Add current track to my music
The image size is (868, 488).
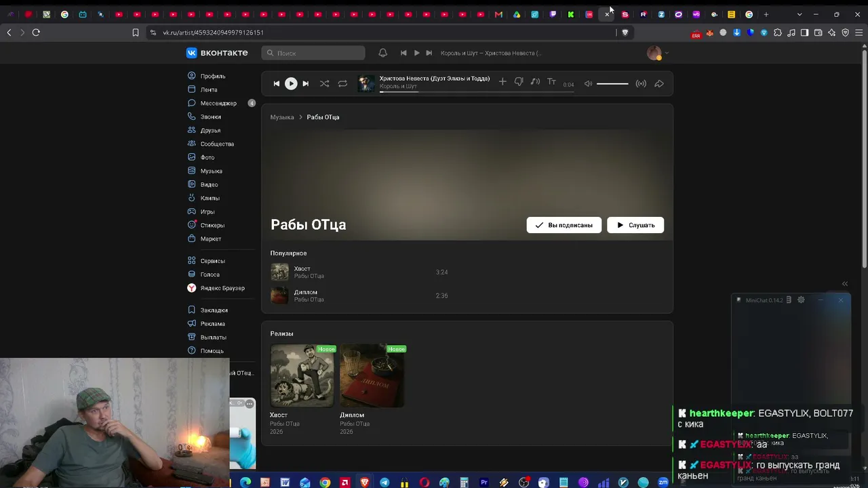tap(502, 81)
